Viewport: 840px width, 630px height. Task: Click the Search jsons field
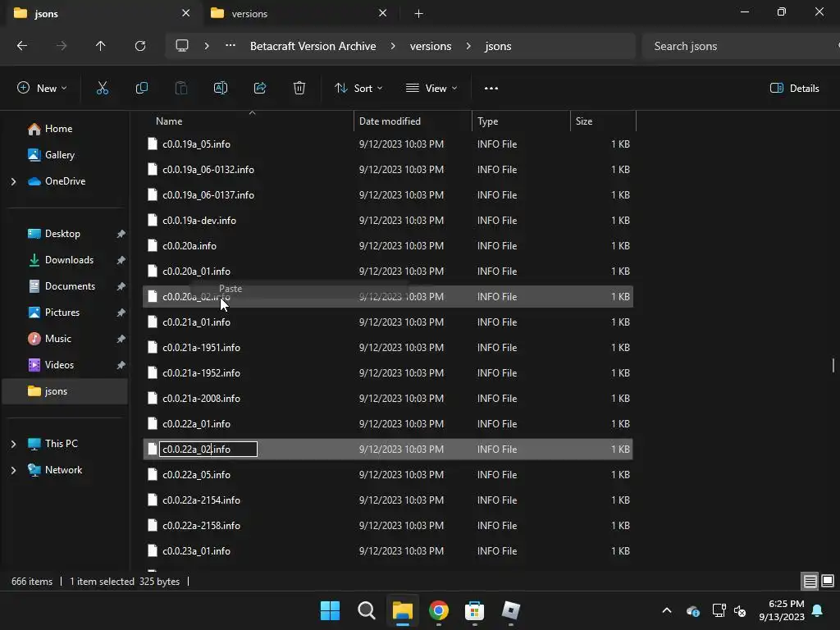pyautogui.click(x=739, y=46)
